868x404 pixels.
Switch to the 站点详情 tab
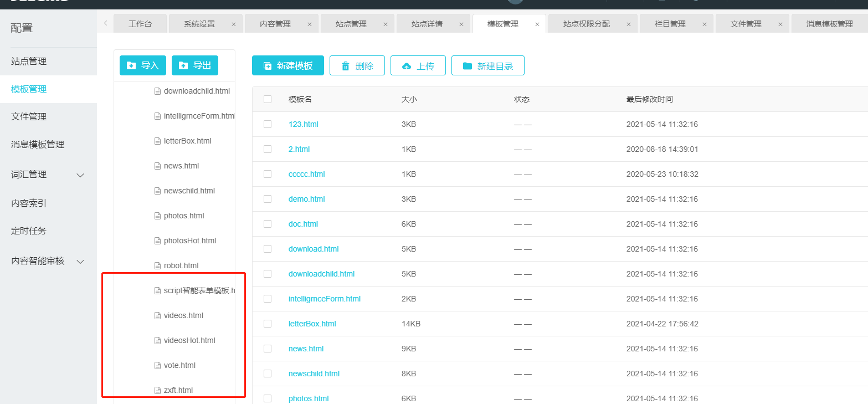[427, 24]
